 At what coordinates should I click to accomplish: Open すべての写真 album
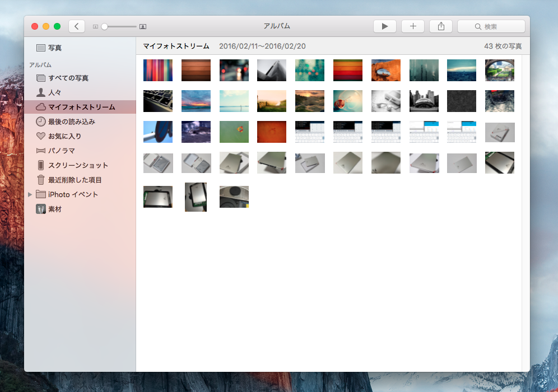click(68, 78)
